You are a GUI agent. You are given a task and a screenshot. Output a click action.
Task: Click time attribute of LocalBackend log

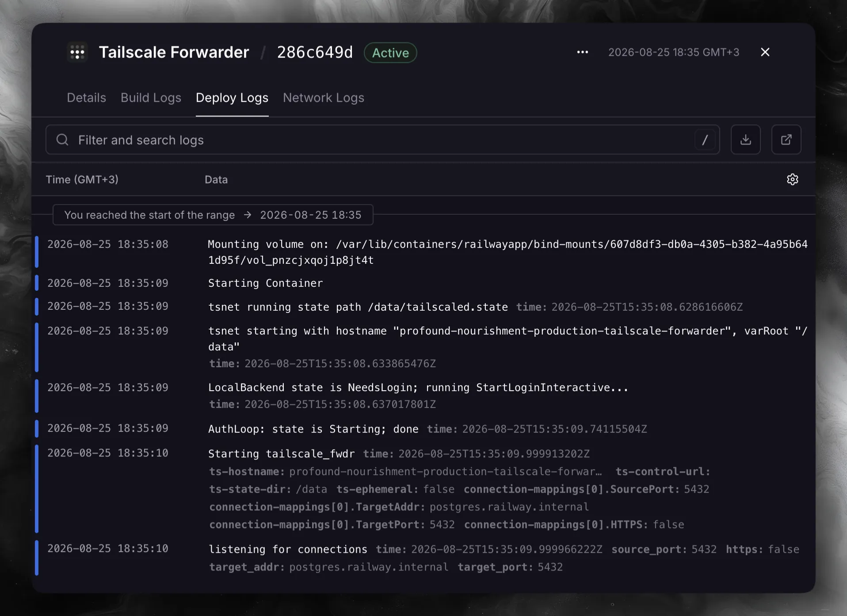coord(323,404)
